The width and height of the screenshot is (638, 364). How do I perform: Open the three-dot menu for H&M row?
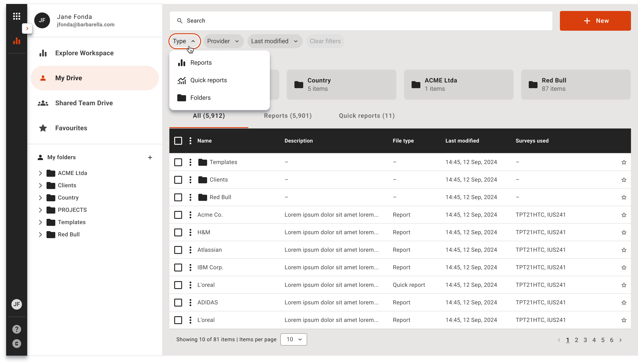point(190,232)
